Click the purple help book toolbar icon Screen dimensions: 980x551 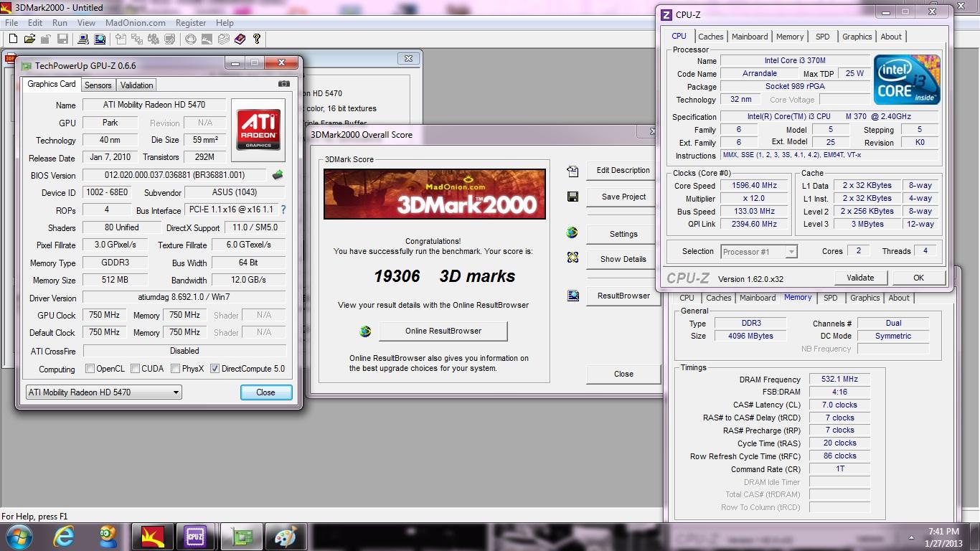240,39
